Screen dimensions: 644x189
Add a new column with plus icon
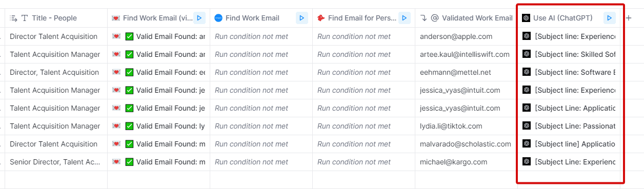tap(629, 18)
